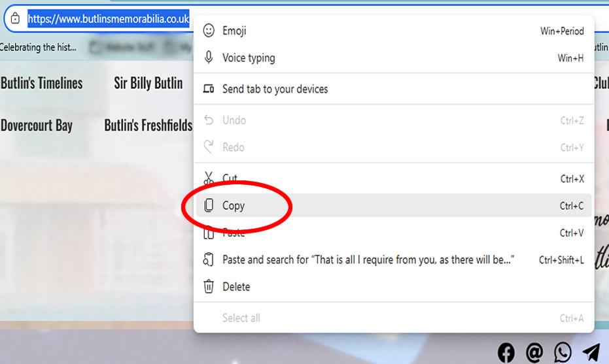The height and width of the screenshot is (364, 609).
Task: Open the WhatsApp icon link
Action: click(x=563, y=353)
